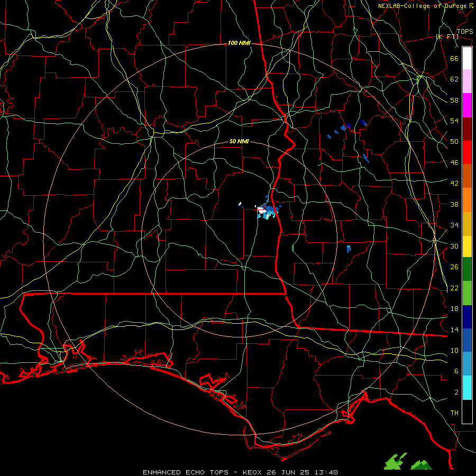Click the legend value "22"
Viewport: 476px width, 476px height.
click(x=454, y=288)
